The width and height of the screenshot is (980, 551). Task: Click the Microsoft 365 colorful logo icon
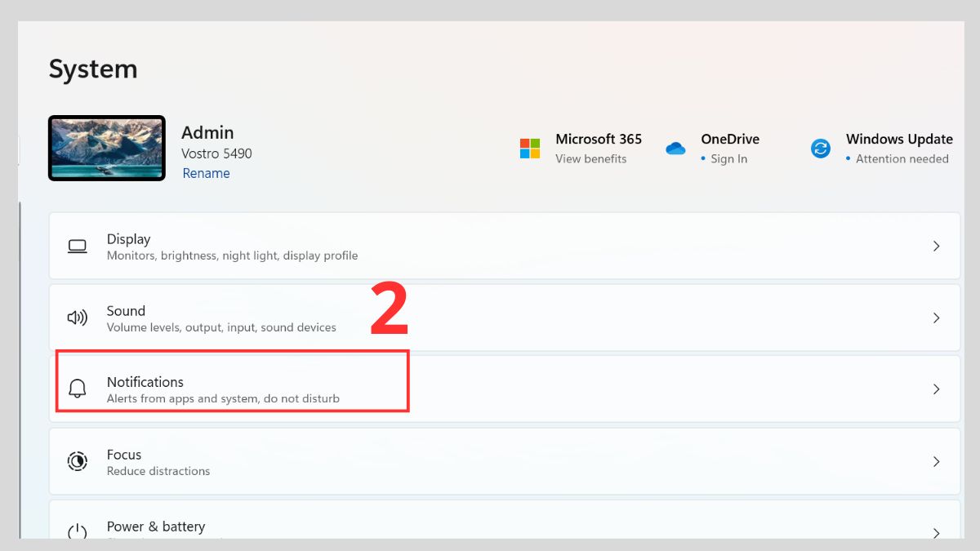(530, 149)
